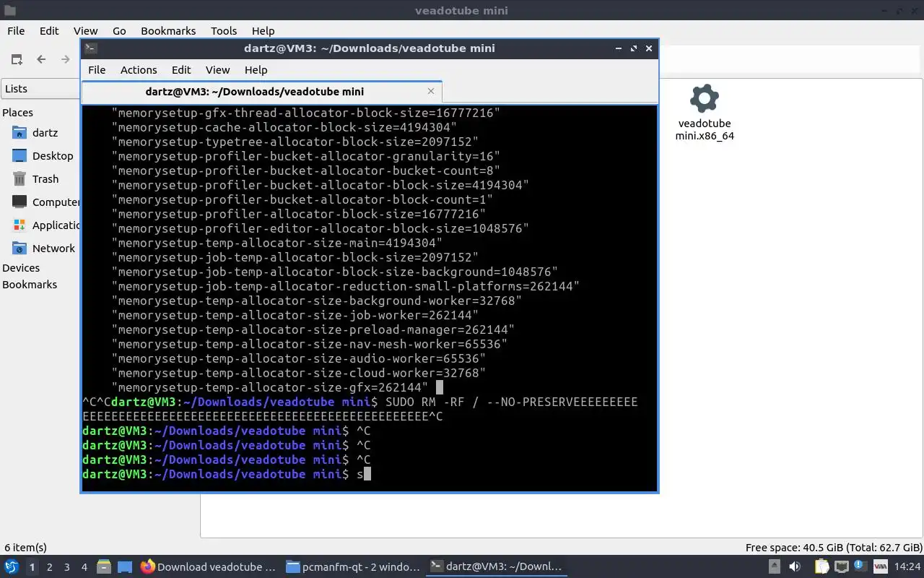924x578 pixels.
Task: Open the terminal Edit menu
Action: click(x=181, y=70)
